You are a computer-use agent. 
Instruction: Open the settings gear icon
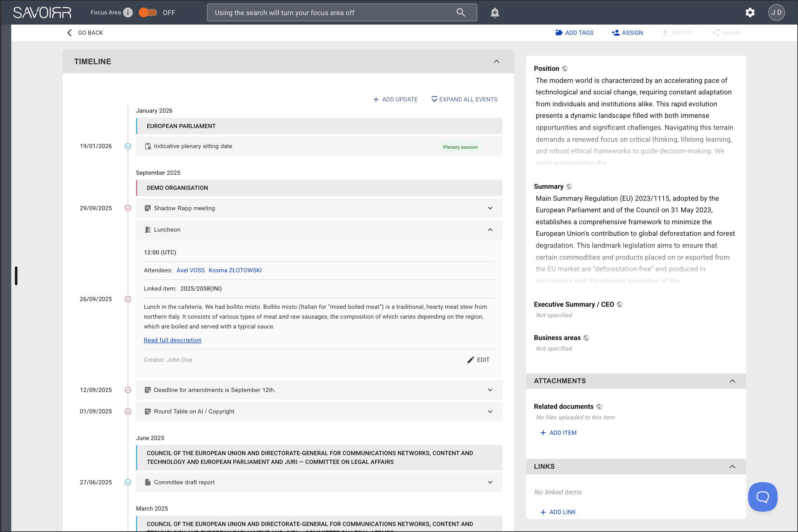click(750, 13)
